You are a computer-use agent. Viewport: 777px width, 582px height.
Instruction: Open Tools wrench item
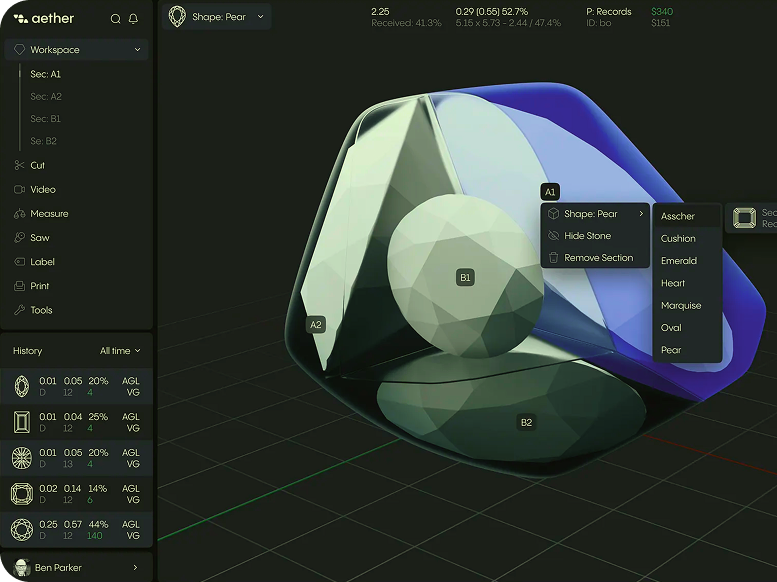click(41, 310)
